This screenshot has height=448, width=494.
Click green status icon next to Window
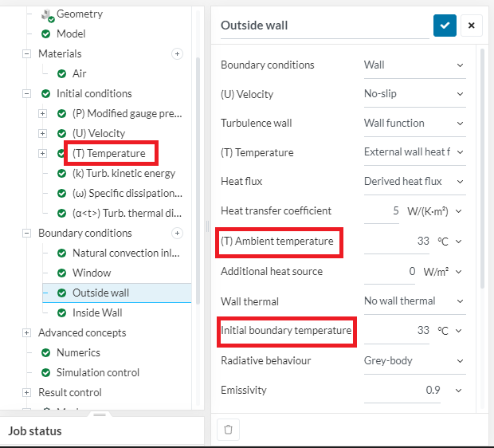pyautogui.click(x=61, y=273)
